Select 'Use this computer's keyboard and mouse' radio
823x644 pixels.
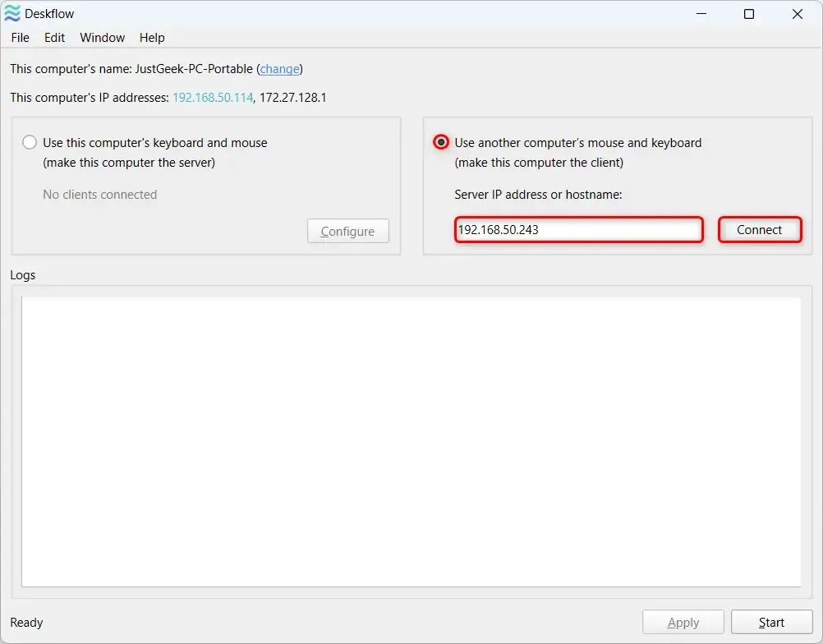[x=30, y=142]
